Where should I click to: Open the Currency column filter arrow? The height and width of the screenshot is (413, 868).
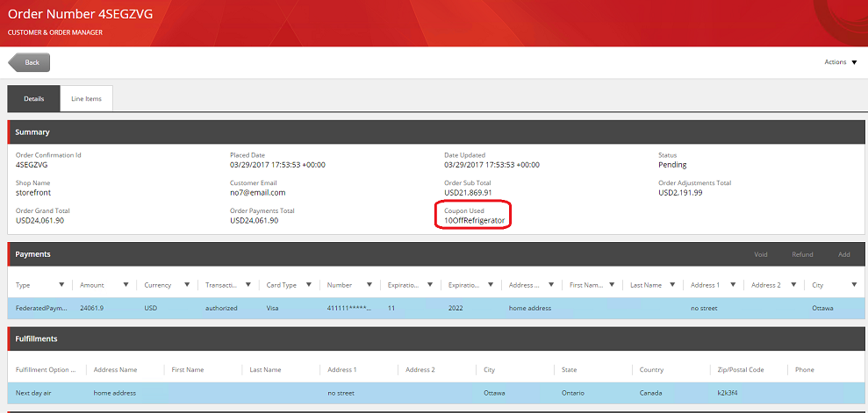188,285
